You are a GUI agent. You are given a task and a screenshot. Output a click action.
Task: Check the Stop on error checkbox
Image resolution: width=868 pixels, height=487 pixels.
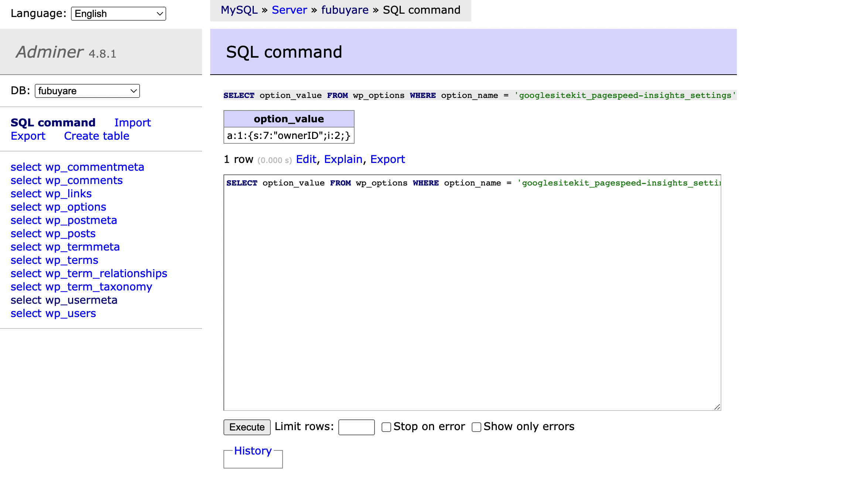pos(386,427)
